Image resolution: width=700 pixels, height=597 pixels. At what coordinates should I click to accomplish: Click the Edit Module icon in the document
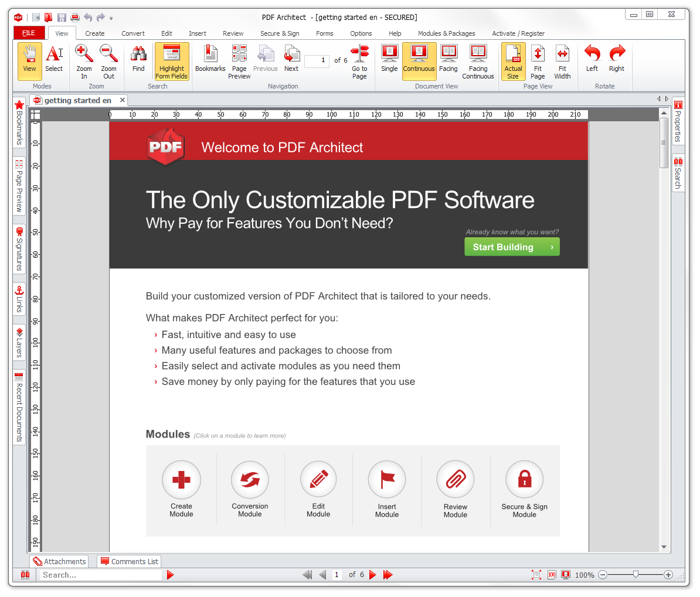[318, 479]
